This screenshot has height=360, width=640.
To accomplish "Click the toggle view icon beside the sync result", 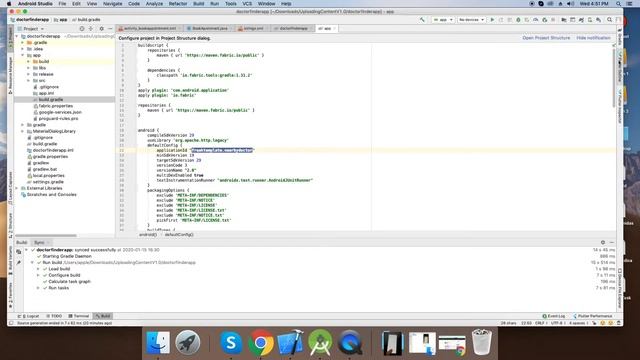I will click(19, 252).
